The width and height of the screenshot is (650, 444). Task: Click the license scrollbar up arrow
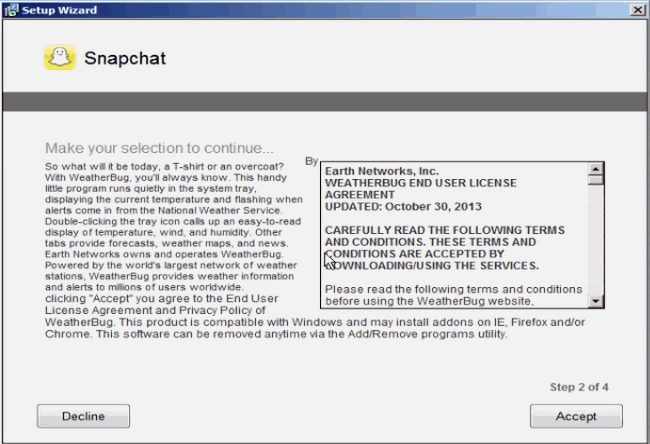(x=596, y=169)
